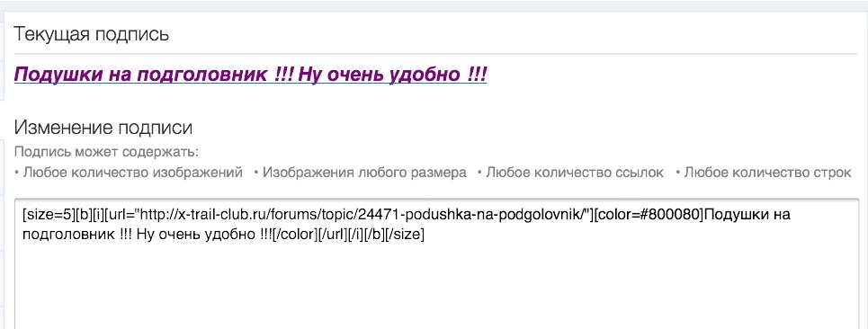
Task: Place the cursor on the [size=5] tag
Action: [x=49, y=215]
